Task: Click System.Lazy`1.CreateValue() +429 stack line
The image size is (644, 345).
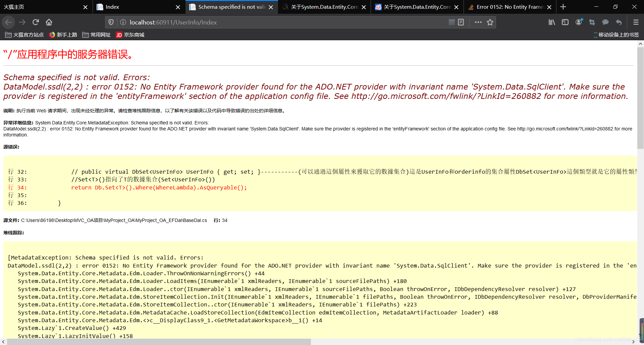Action: pos(72,328)
